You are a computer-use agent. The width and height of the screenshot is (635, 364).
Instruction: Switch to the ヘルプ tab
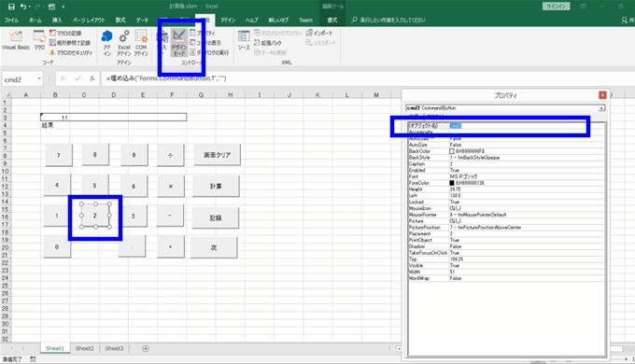[252, 20]
